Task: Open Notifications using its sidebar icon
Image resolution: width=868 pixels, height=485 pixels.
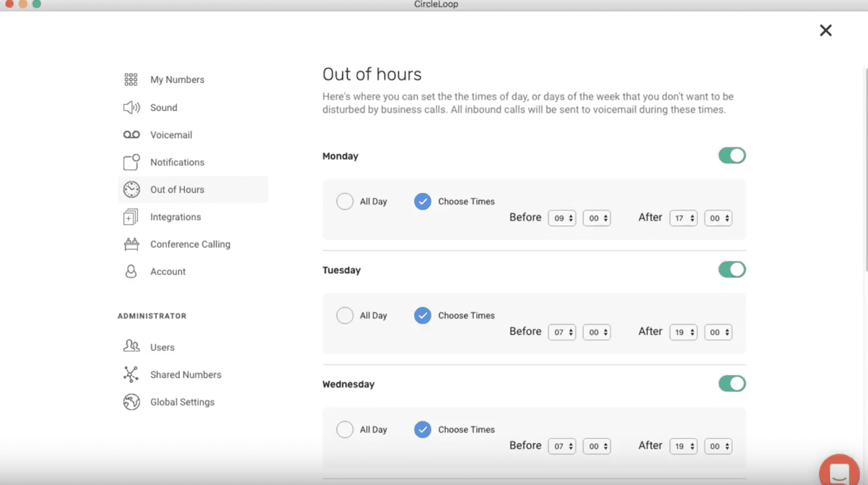Action: tap(131, 162)
